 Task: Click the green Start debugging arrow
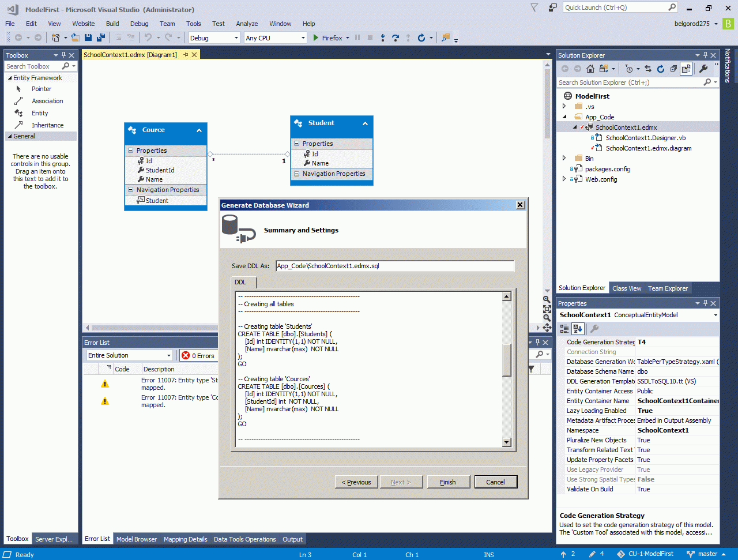point(316,37)
